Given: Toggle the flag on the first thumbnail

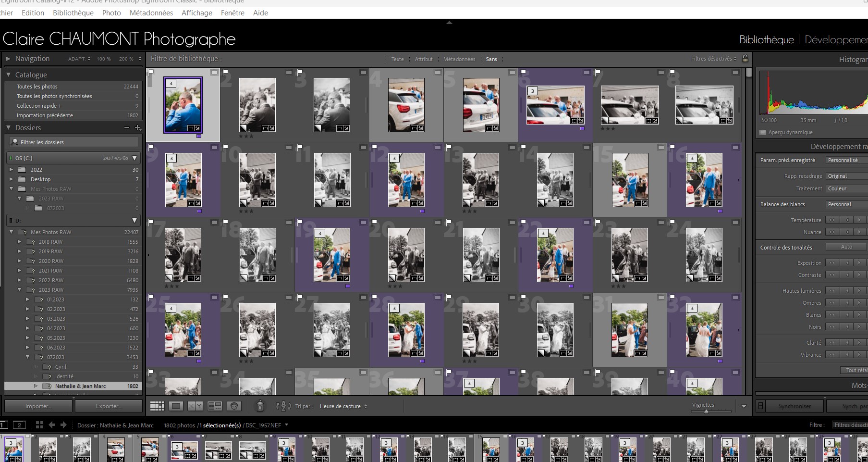Looking at the screenshot, I should click(x=151, y=72).
